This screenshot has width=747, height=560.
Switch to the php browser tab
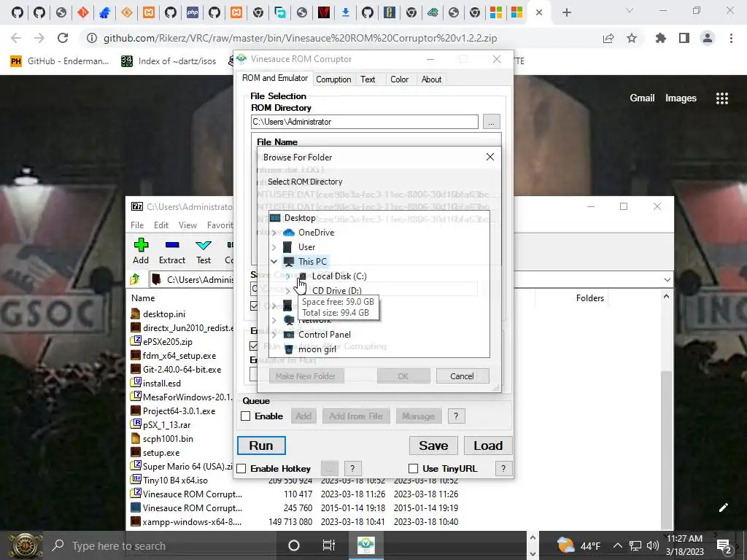pos(193,12)
